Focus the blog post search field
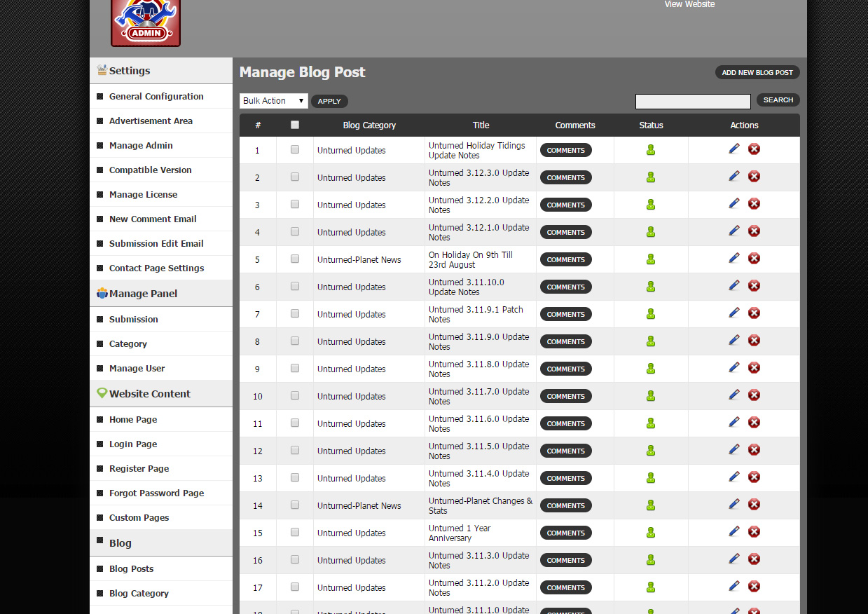Image resolution: width=868 pixels, height=614 pixels. pos(693,102)
